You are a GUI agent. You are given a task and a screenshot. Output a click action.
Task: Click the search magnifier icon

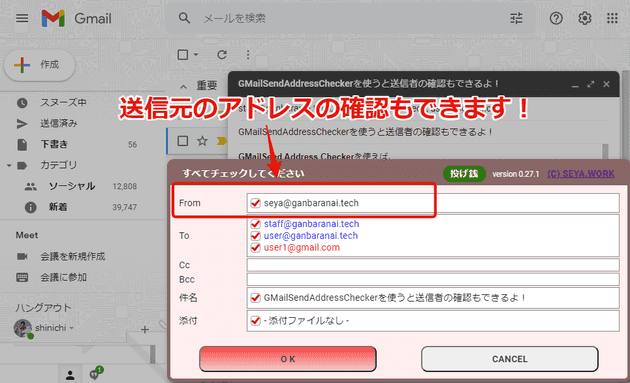pos(184,18)
